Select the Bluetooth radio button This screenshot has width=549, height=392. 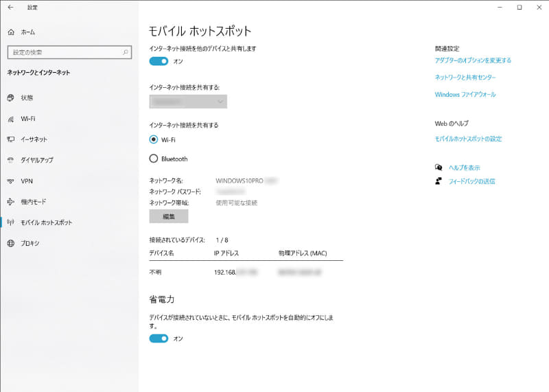pos(153,159)
